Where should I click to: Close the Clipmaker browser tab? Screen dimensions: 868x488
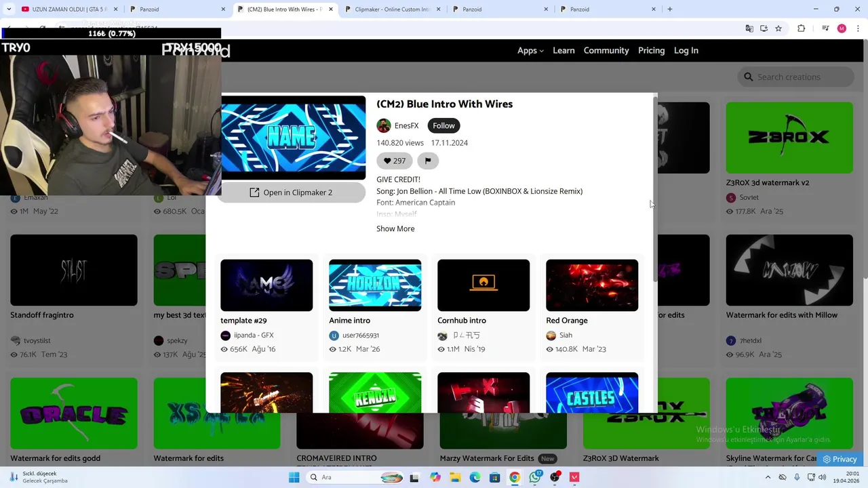tap(438, 9)
